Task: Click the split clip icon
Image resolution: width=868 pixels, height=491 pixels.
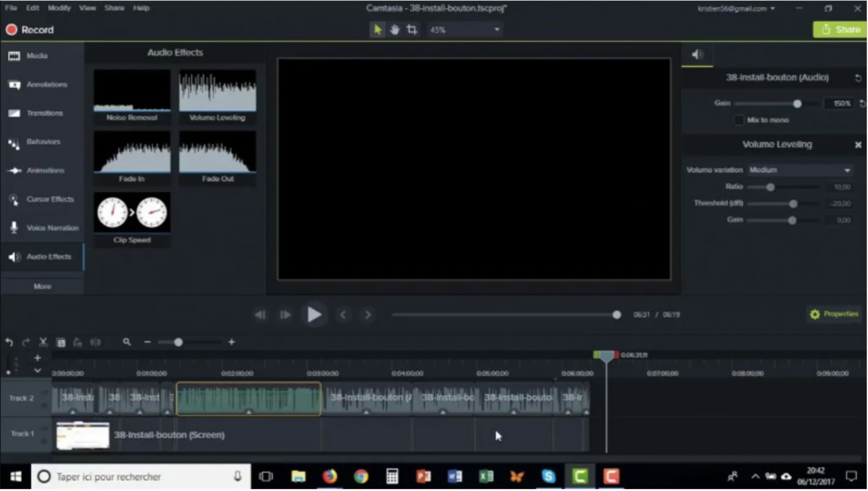Action: (95, 342)
